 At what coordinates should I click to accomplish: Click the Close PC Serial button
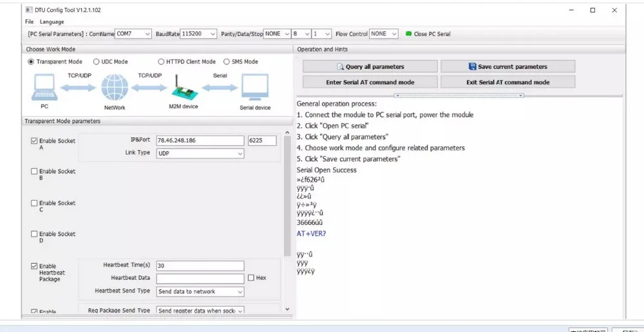click(x=428, y=34)
